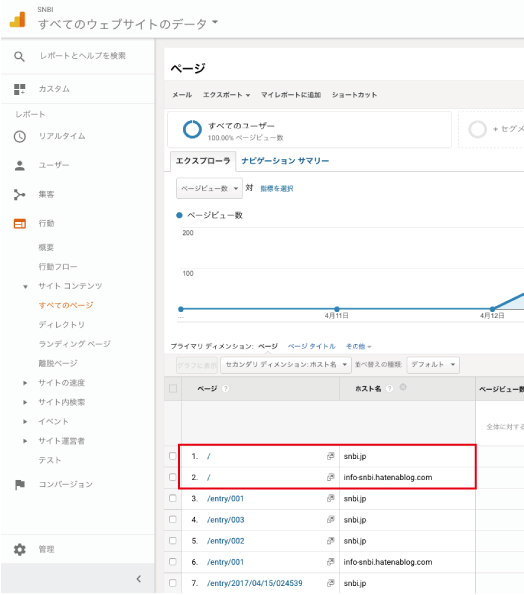Open the ディレクトリ report

(62, 325)
